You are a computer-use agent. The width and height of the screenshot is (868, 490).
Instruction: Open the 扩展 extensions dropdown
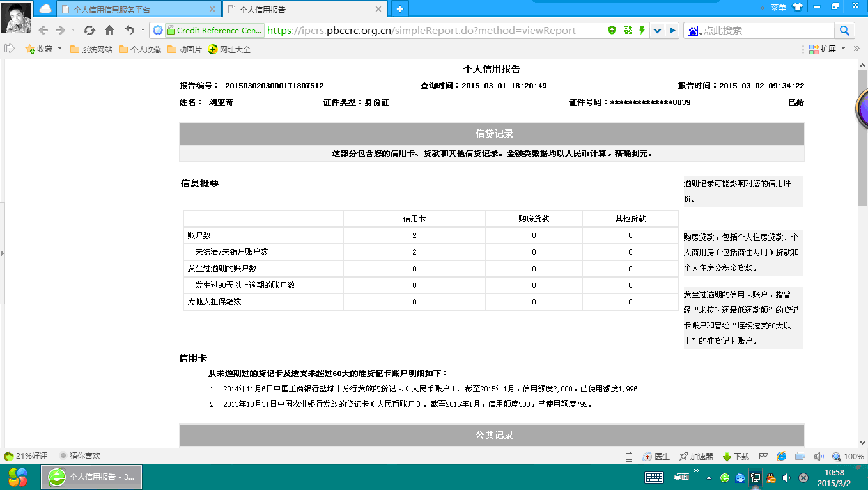[x=843, y=49]
